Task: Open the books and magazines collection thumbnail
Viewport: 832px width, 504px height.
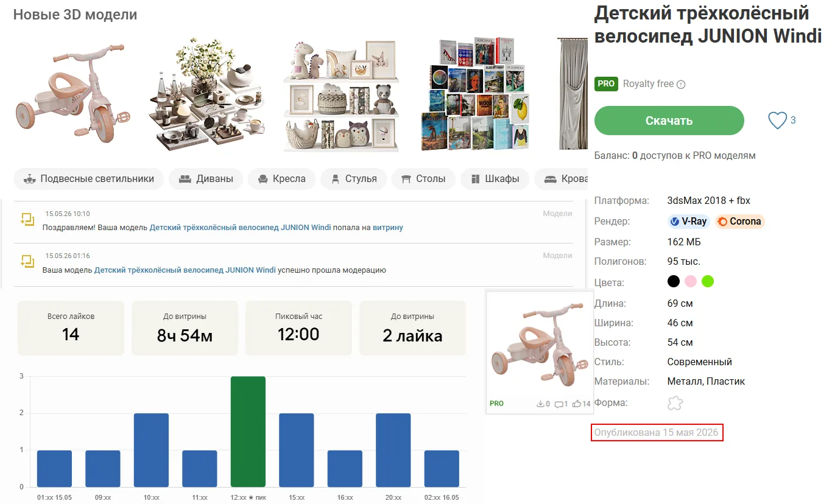Action: 475,93
